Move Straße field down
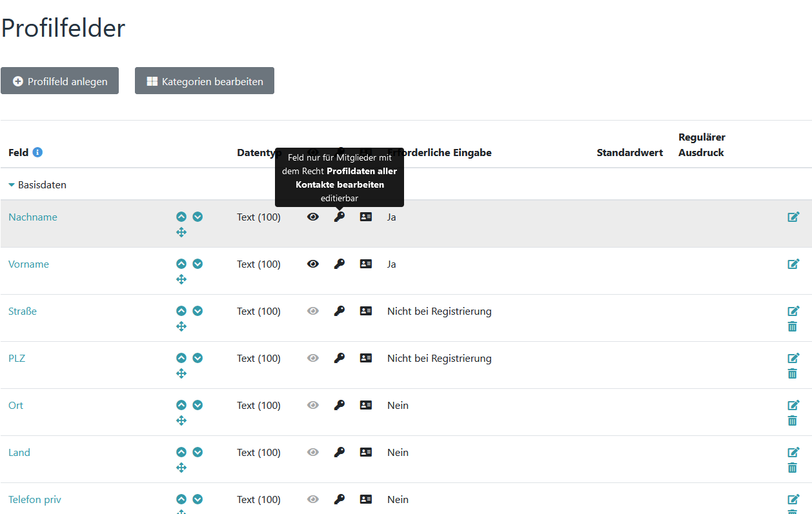The height and width of the screenshot is (514, 812). [198, 311]
